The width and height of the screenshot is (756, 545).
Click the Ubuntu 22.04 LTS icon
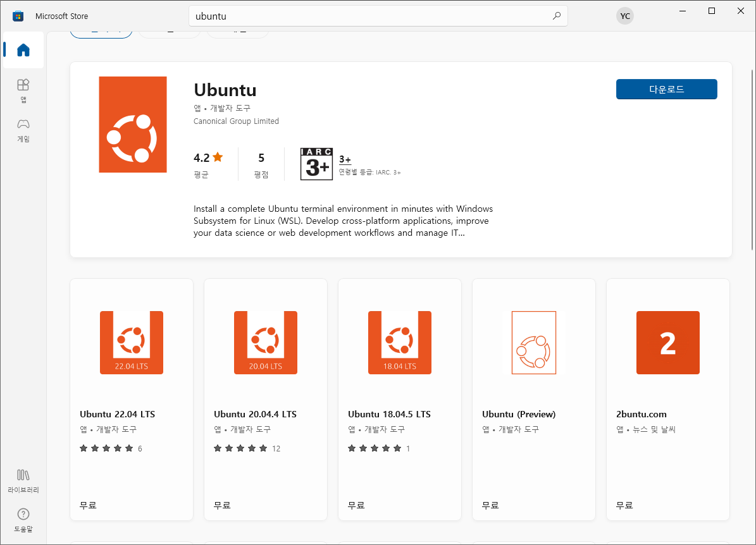[131, 343]
